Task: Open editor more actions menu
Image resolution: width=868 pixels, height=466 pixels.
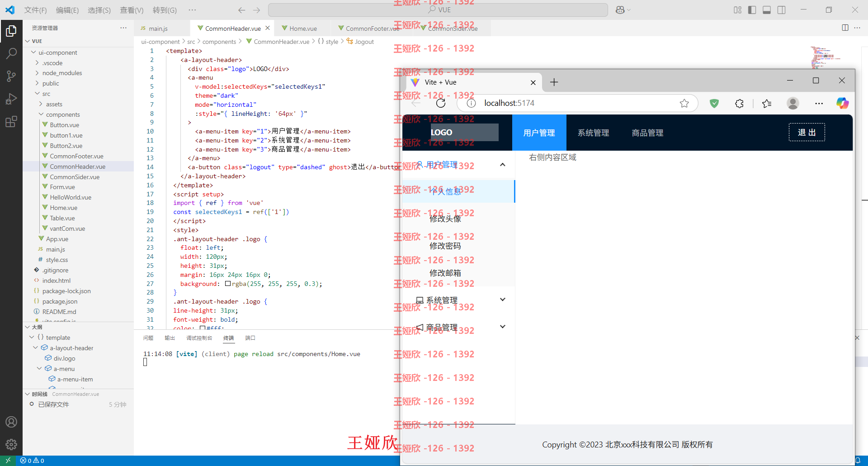Action: tap(857, 28)
